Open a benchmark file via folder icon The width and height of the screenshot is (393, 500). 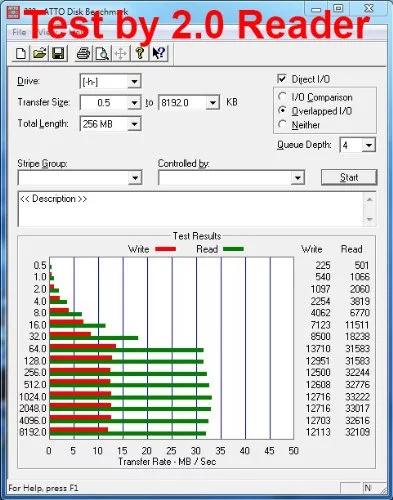coord(39,53)
